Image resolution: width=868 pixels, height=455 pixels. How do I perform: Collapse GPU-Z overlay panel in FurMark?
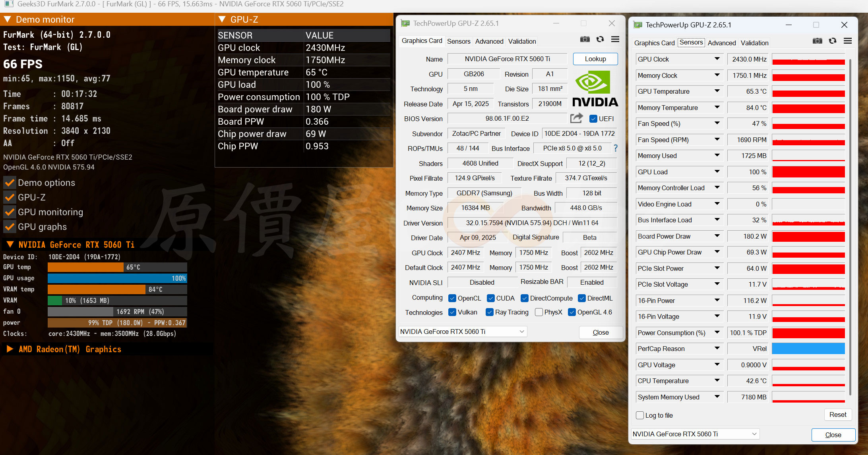click(222, 19)
